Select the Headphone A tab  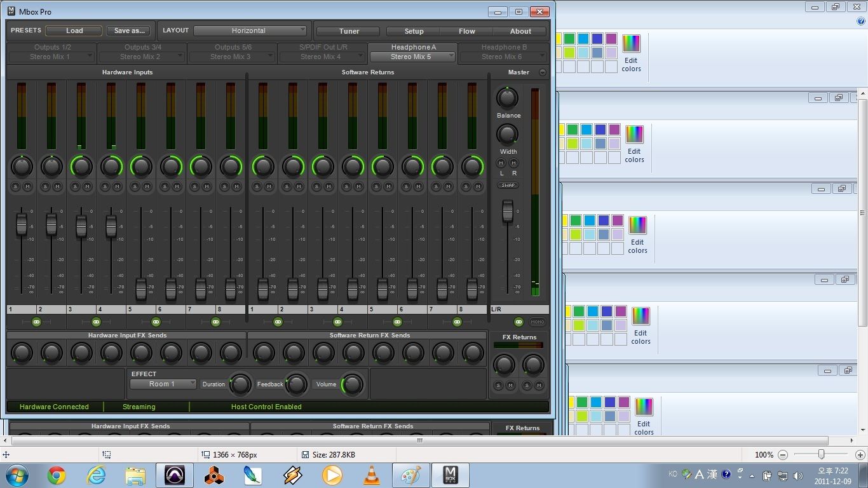pyautogui.click(x=413, y=47)
